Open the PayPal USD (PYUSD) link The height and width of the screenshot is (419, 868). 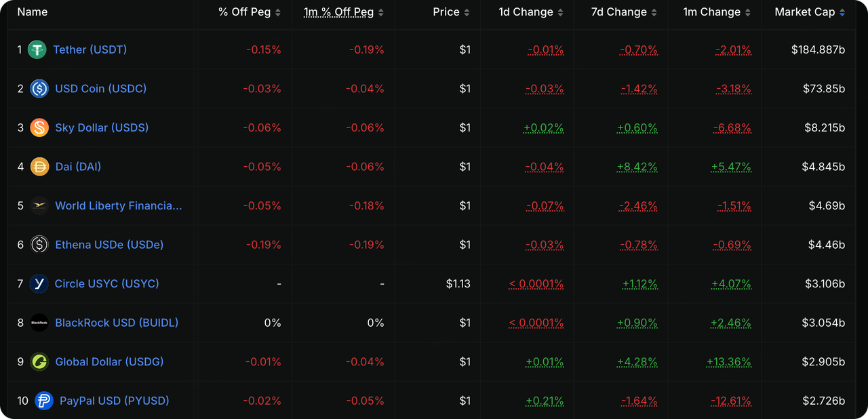(x=115, y=401)
